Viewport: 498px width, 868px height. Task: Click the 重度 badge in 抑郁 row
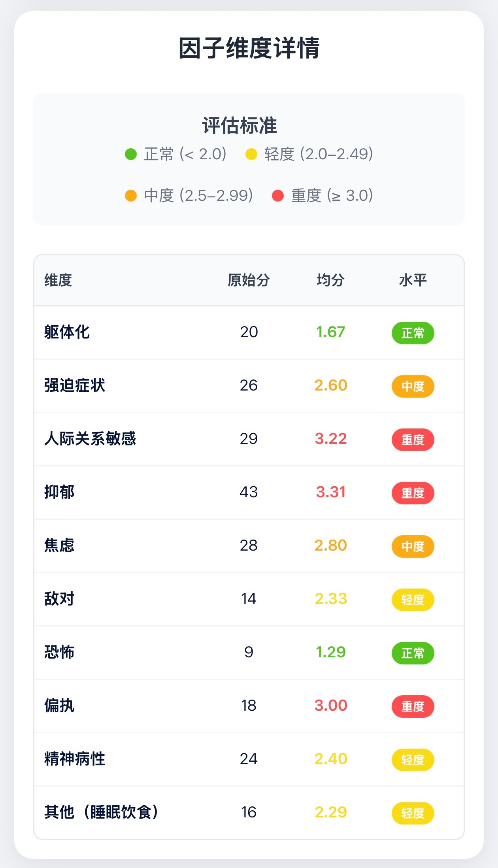[413, 493]
